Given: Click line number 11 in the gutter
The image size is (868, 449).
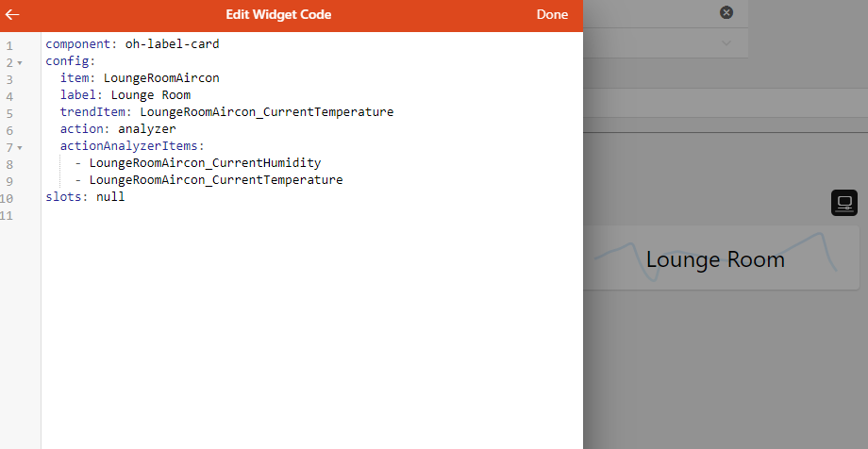Looking at the screenshot, I should click(7, 216).
